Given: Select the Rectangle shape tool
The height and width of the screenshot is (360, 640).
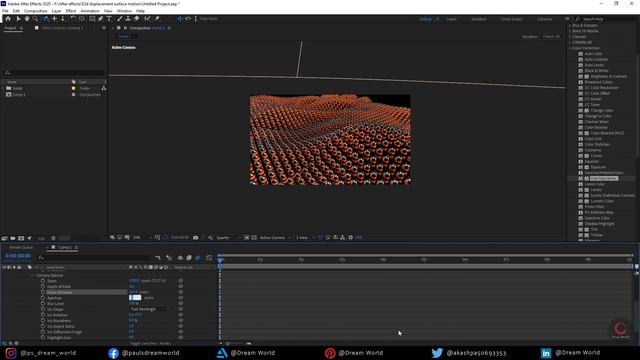Looking at the screenshot, I should [92, 19].
